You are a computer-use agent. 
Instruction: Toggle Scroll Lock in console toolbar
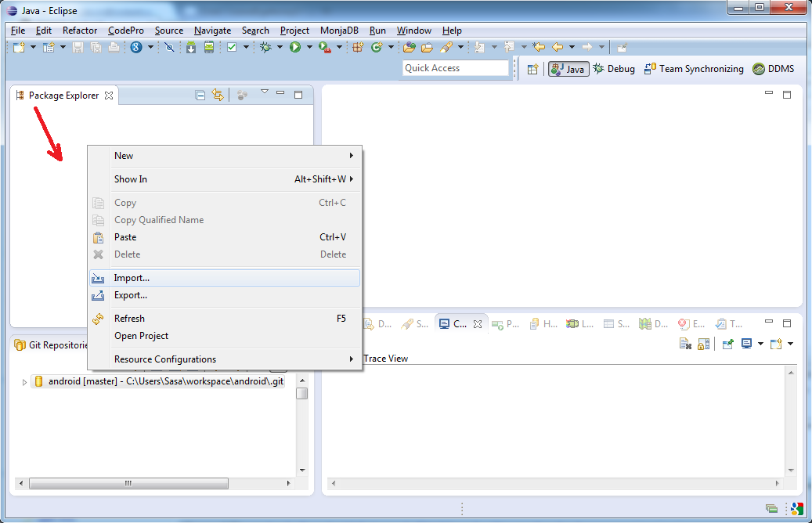click(703, 344)
